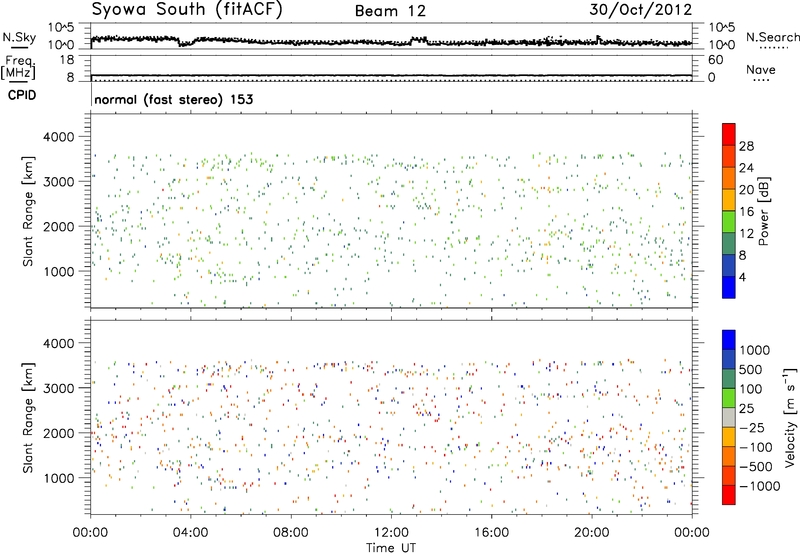The width and height of the screenshot is (800, 554).
Task: Click the 'N.Sky' legend label
Action: [x=19, y=37]
